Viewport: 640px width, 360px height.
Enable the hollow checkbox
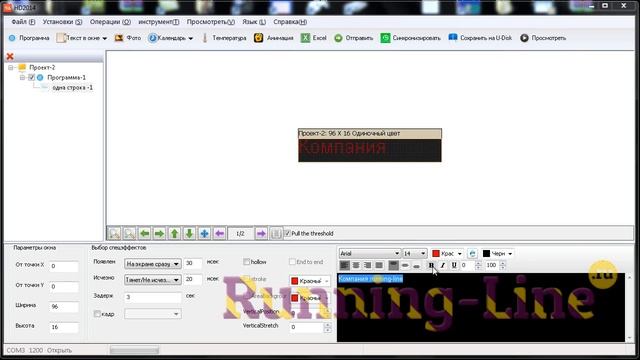pyautogui.click(x=246, y=262)
